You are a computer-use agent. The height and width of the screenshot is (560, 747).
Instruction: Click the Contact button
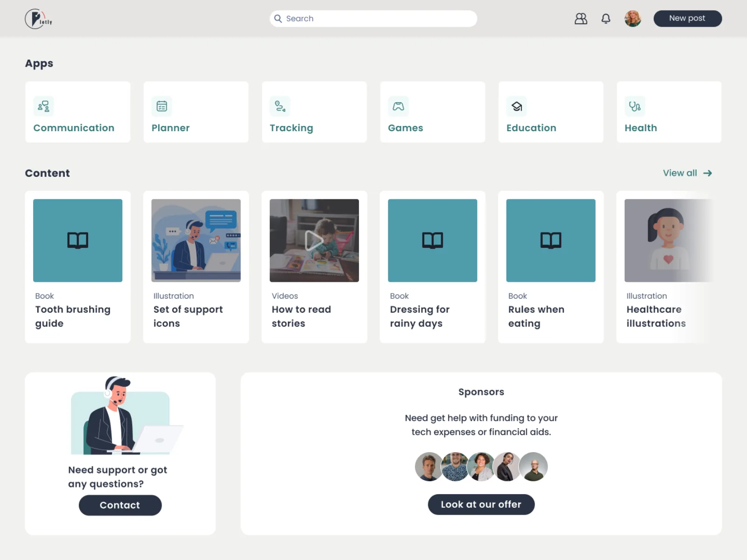pos(120,505)
